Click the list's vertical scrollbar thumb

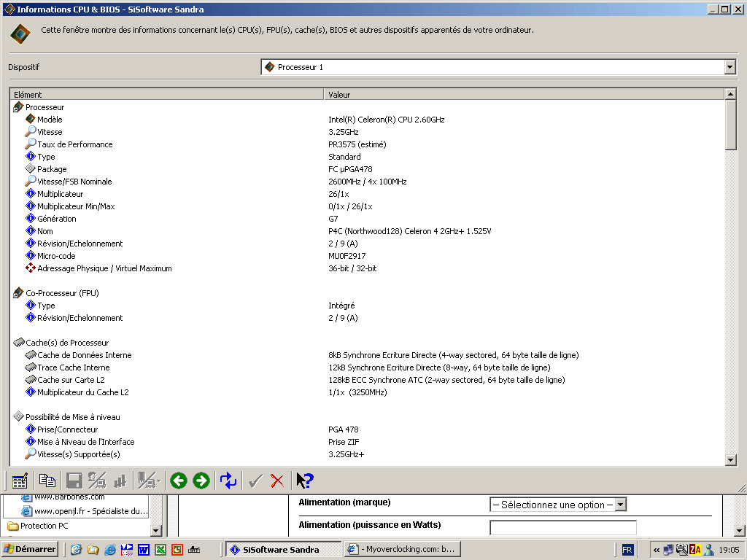pyautogui.click(x=730, y=125)
